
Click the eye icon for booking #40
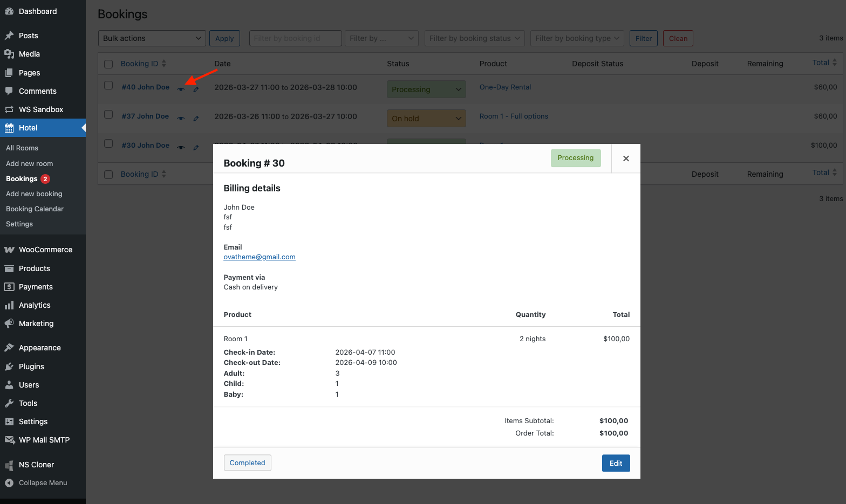(x=181, y=89)
